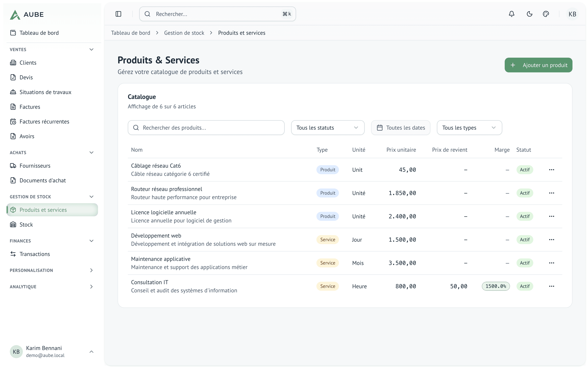
Task: Click the Produit badge for Câblage réseau
Action: tap(327, 170)
